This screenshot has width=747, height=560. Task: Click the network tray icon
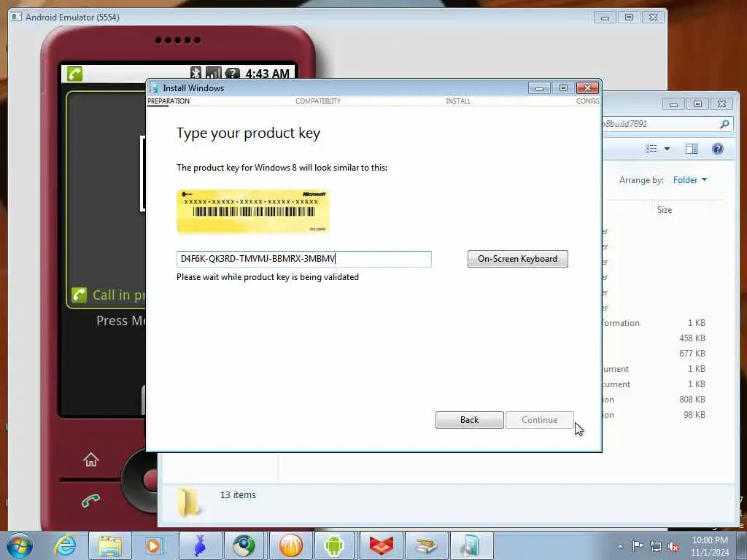pyautogui.click(x=656, y=546)
